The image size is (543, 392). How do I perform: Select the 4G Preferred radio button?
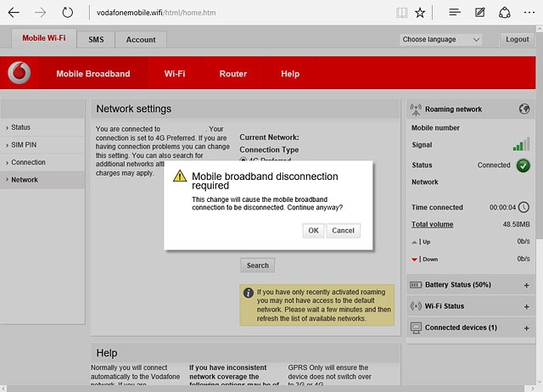pyautogui.click(x=244, y=160)
